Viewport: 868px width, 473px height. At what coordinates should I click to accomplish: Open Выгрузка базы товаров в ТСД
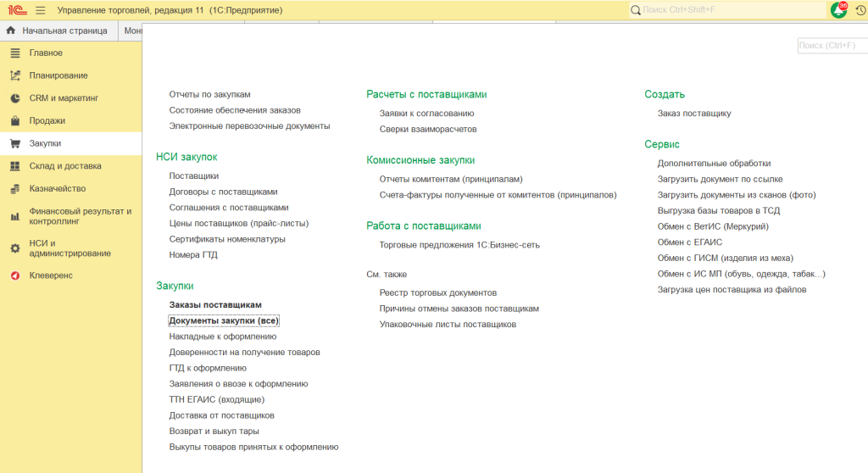(x=719, y=211)
